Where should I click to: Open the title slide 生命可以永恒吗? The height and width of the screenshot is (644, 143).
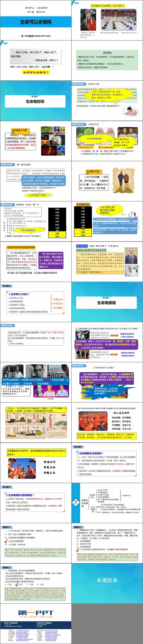click(x=36, y=20)
